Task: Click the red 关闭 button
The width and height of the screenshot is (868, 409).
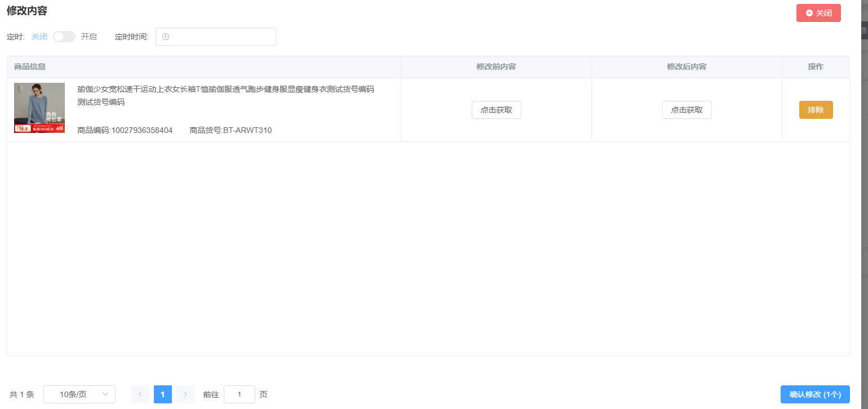Action: 818,13
